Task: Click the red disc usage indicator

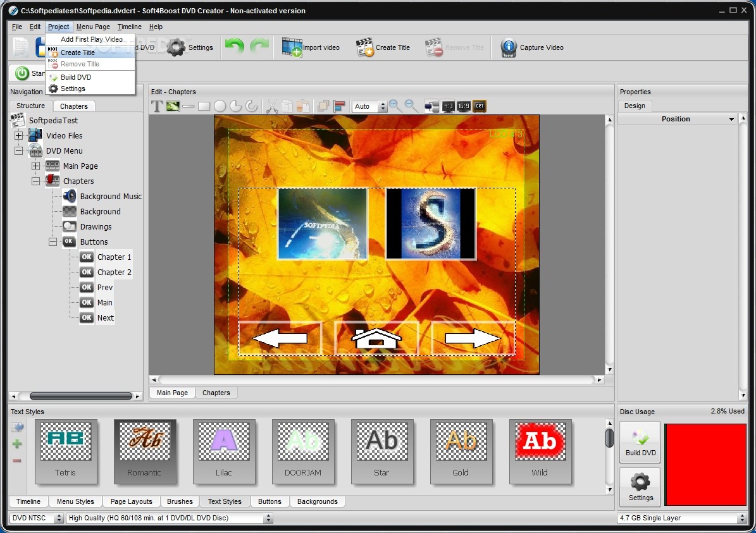Action: point(705,465)
